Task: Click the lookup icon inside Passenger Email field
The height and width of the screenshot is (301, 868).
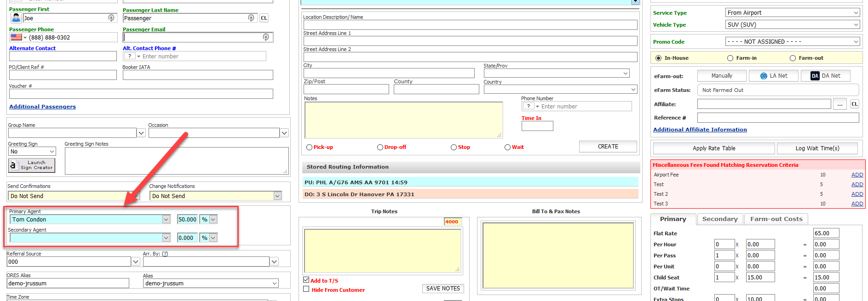Action: point(266,37)
